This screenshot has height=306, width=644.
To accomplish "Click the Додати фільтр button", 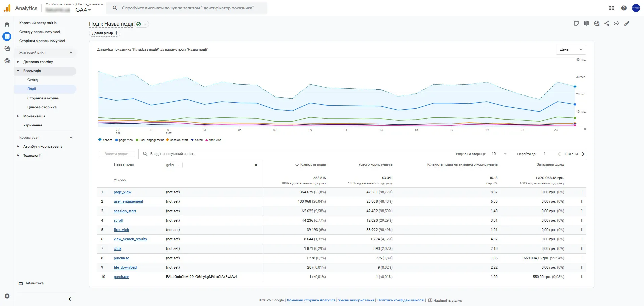I will pos(105,33).
